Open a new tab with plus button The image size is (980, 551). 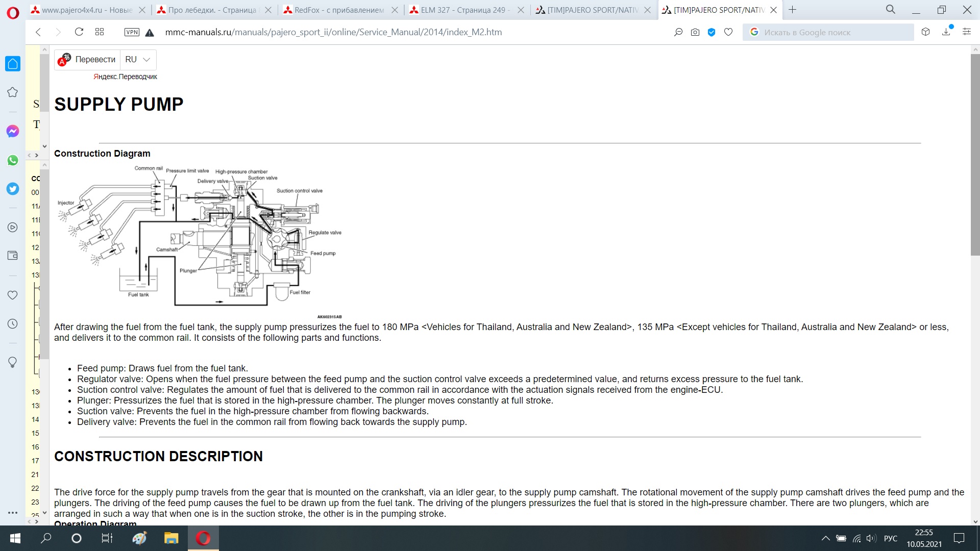[792, 10]
